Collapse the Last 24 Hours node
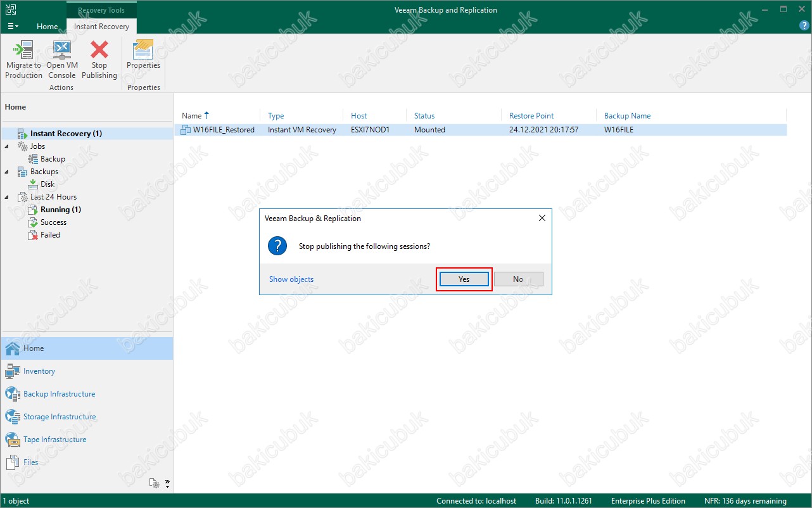The width and height of the screenshot is (812, 508). coord(7,197)
